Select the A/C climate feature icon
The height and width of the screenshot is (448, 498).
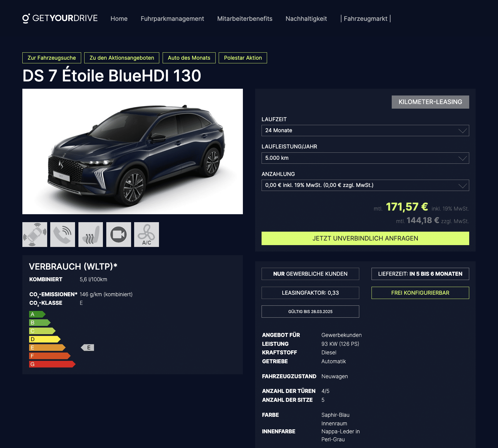point(146,234)
